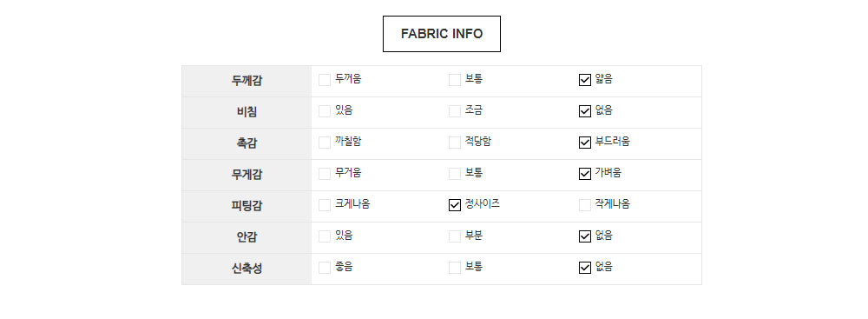Uncheck the 얇음 checkbox

point(584,81)
